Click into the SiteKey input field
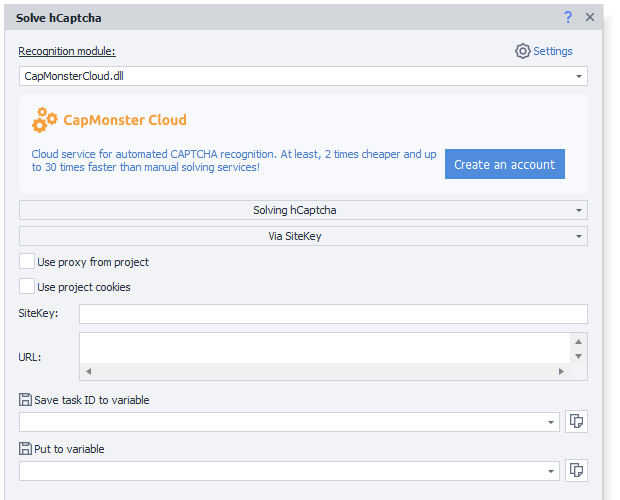 coord(332,314)
